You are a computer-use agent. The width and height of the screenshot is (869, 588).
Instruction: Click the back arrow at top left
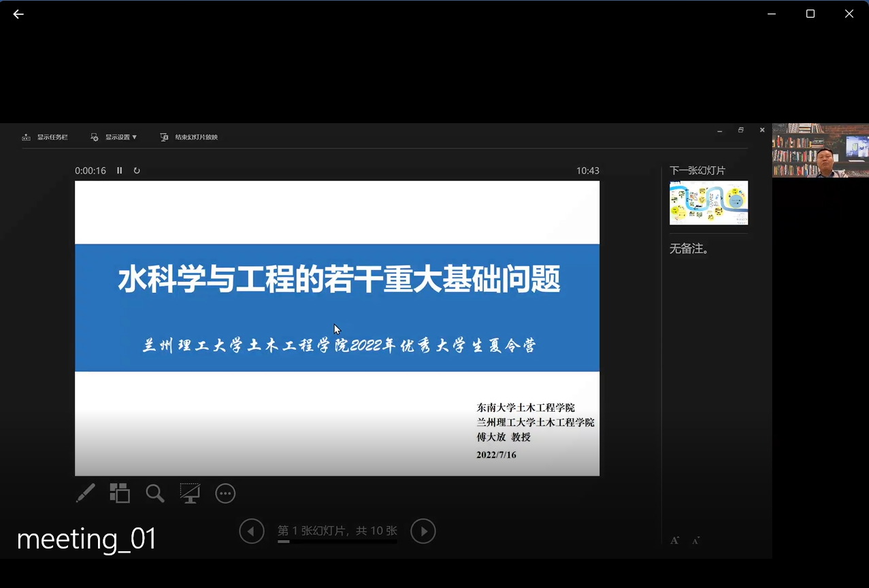point(18,14)
